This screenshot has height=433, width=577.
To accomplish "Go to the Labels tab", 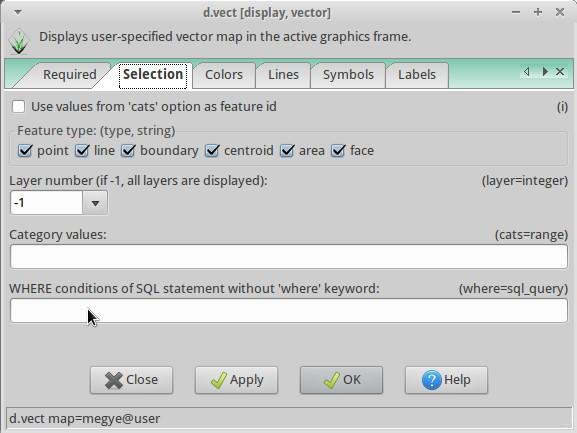I will pos(417,75).
